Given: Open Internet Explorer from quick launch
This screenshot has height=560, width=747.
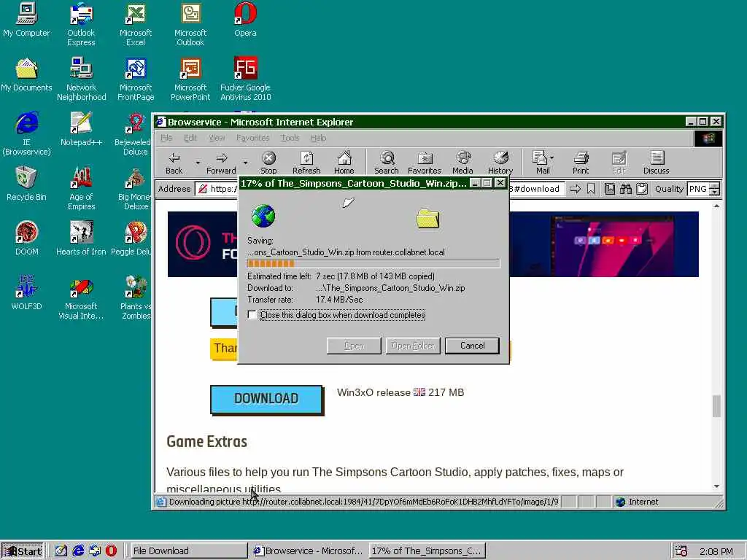Looking at the screenshot, I should click(78, 551).
